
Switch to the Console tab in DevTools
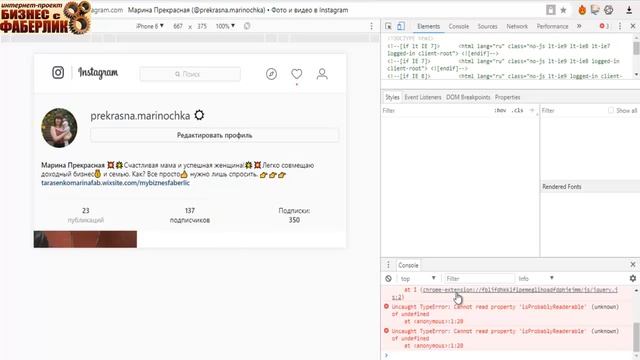pyautogui.click(x=459, y=26)
